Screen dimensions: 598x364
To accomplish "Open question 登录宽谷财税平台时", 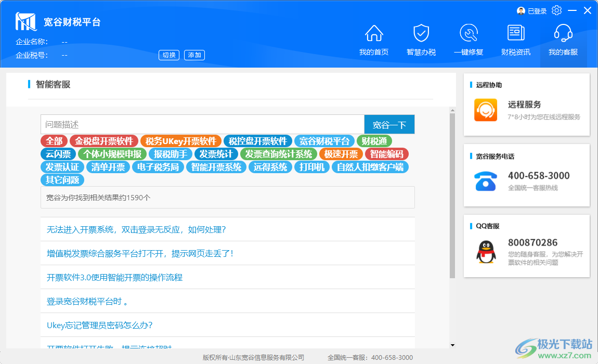I will click(87, 302).
